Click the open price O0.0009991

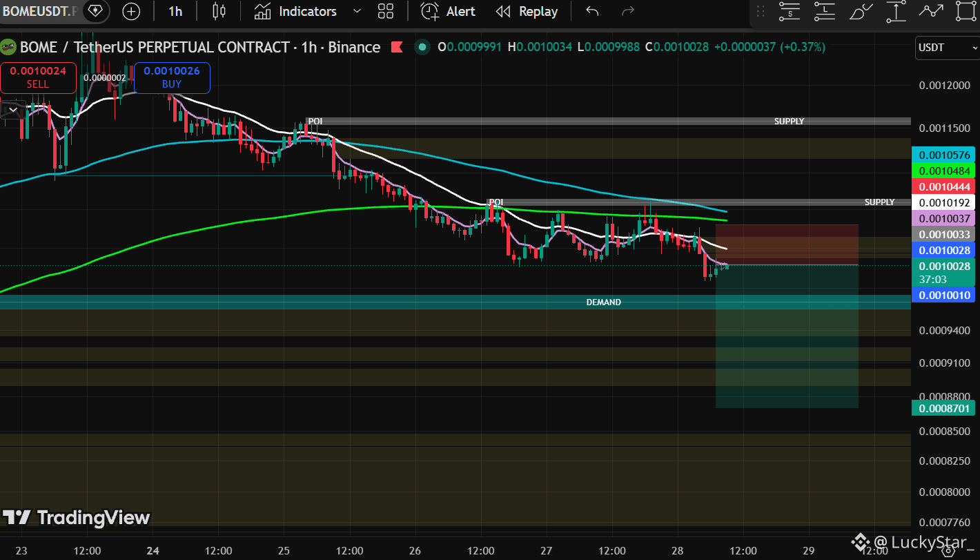pyautogui.click(x=470, y=47)
